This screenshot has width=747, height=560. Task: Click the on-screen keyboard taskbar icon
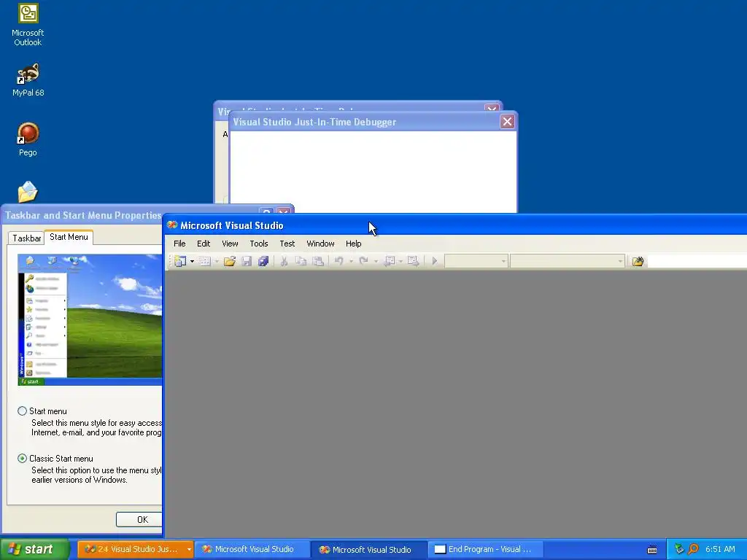pos(652,550)
